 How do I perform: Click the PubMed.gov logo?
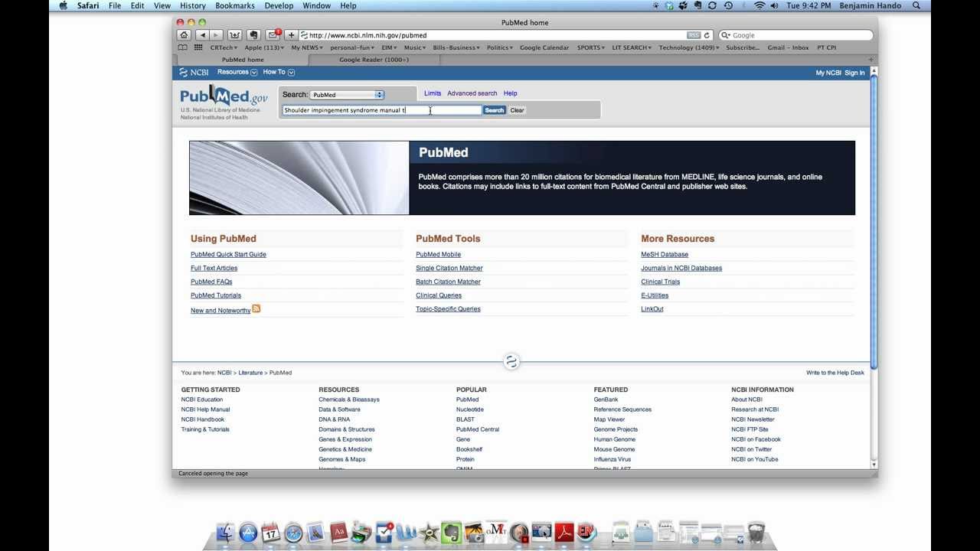(224, 96)
